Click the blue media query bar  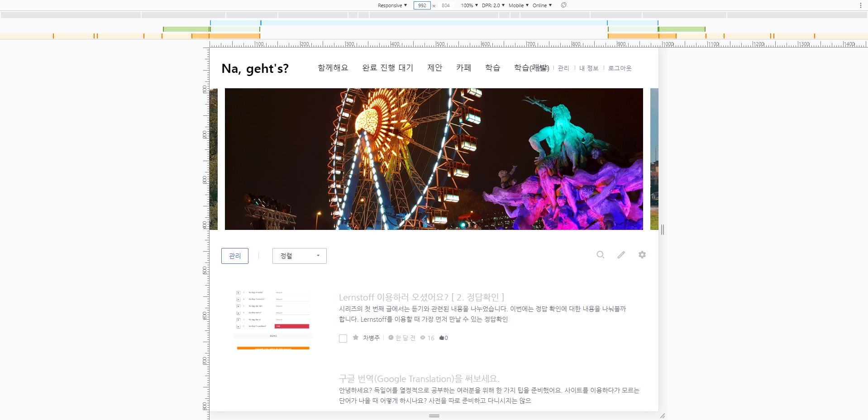[x=434, y=23]
